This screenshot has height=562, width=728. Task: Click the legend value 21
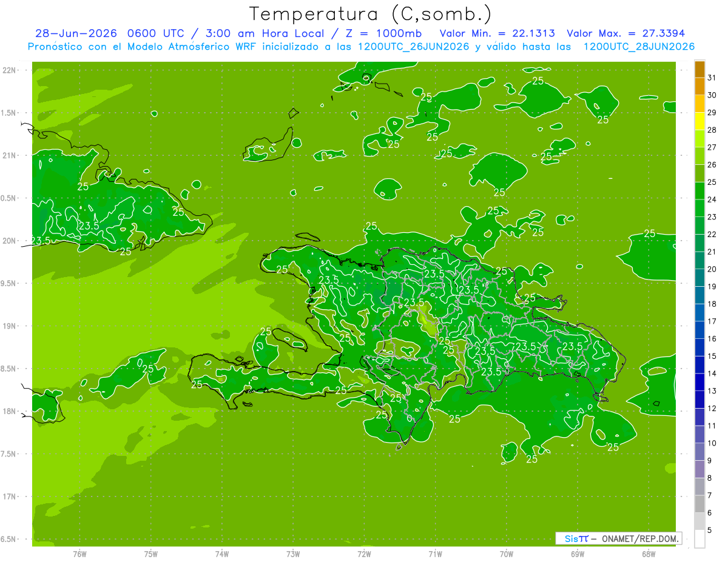pos(712,252)
